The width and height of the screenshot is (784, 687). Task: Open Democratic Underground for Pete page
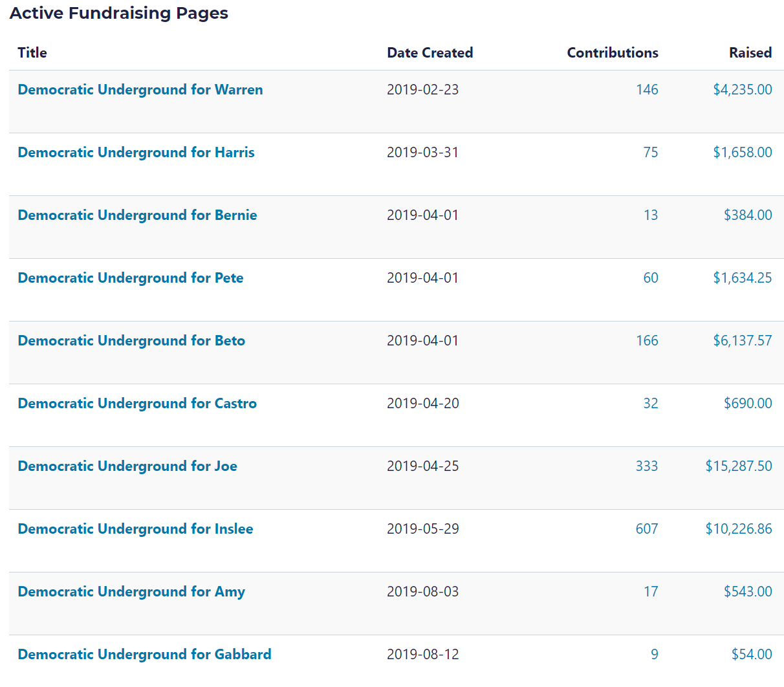(131, 278)
